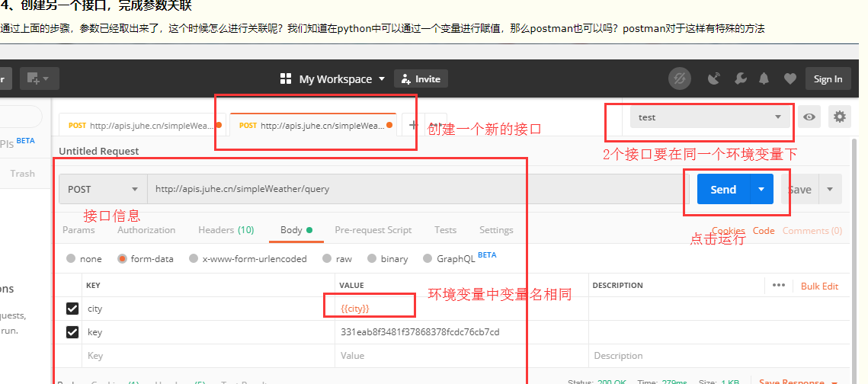Open the Headers (10) tab
This screenshot has height=384, width=868.
tap(226, 230)
